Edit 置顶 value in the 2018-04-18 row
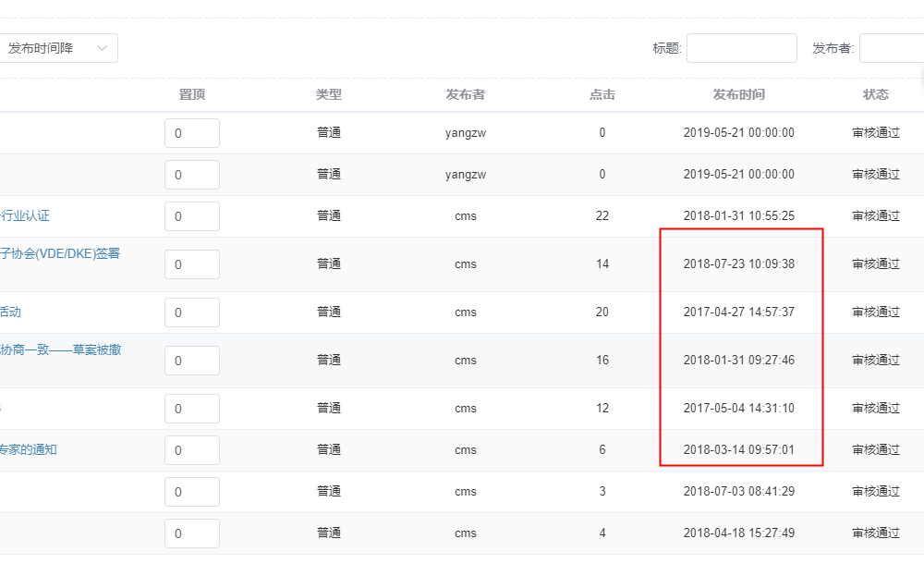 pos(192,533)
